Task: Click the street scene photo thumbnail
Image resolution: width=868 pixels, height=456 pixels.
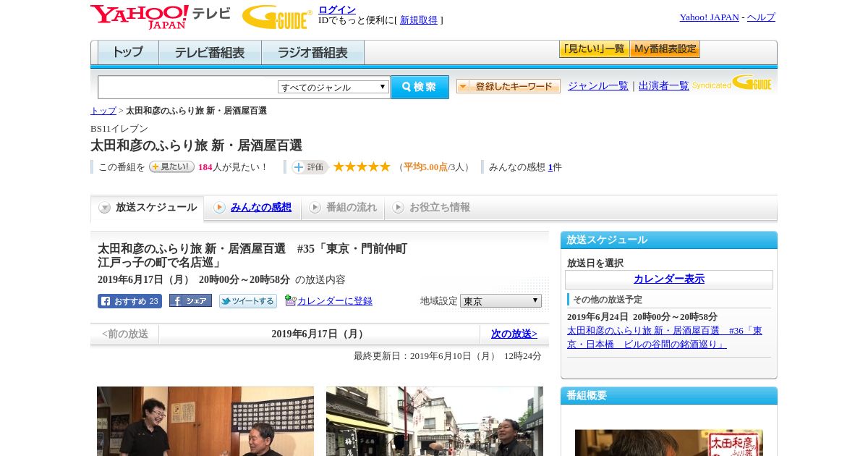Action: coord(435,421)
